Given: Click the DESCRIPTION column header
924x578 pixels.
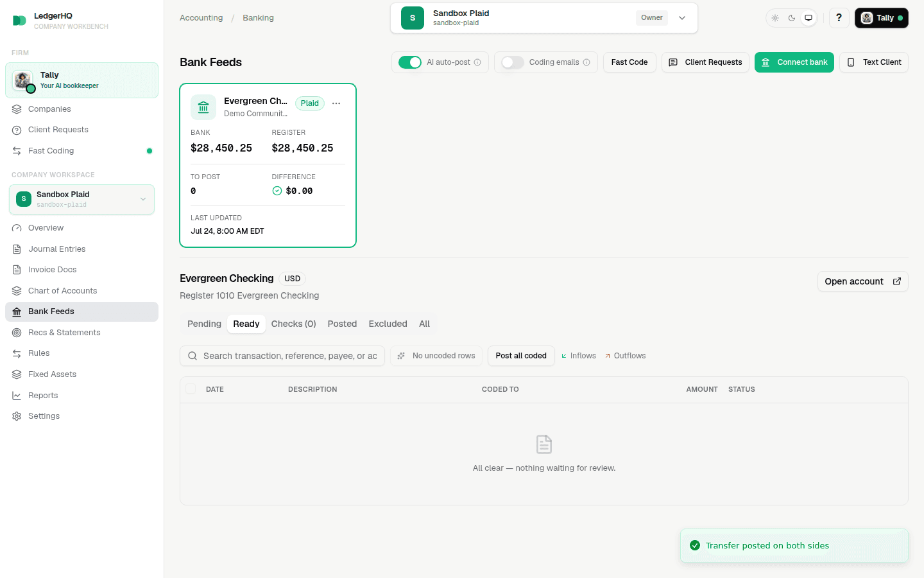Looking at the screenshot, I should (x=312, y=389).
